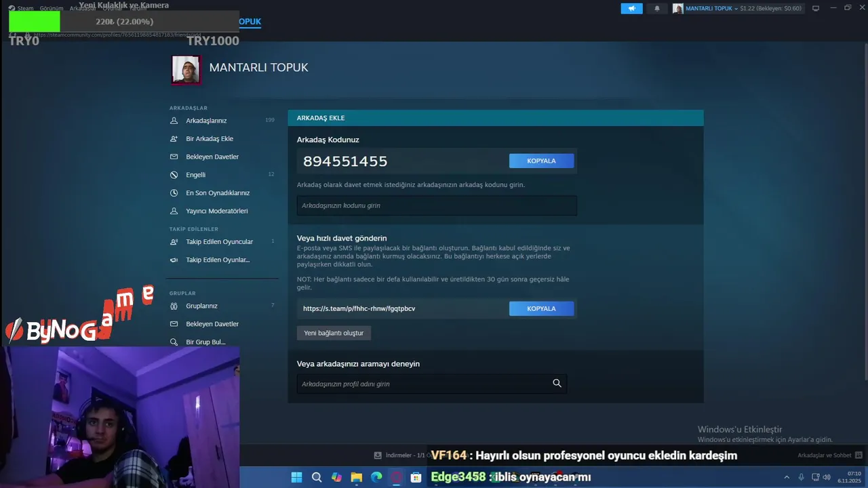868x488 pixels.
Task: Click the search magnifier in profile name field
Action: point(557,384)
